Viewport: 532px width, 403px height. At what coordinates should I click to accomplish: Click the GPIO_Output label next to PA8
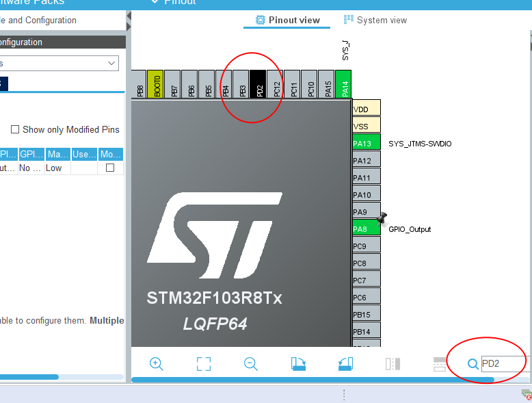410,229
